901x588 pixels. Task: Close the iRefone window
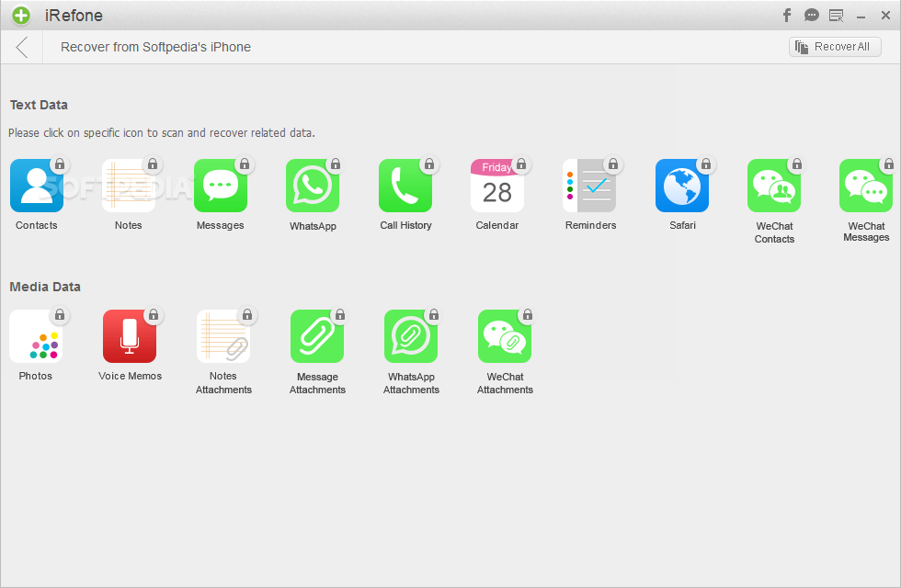885,16
